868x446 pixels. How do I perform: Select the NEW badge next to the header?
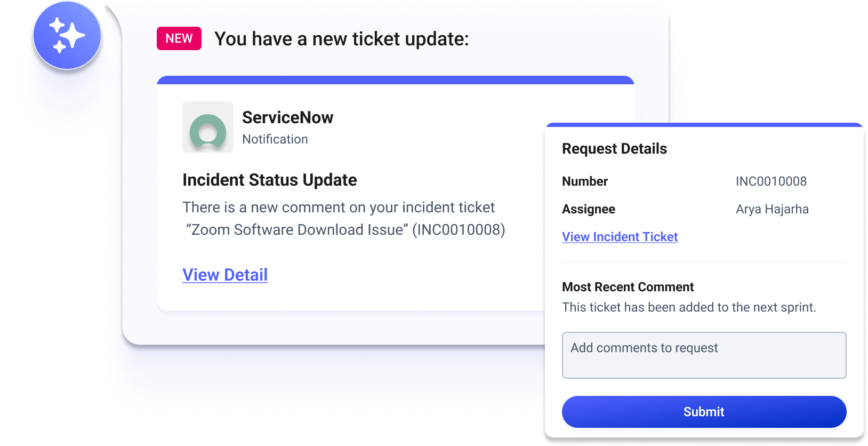[179, 38]
